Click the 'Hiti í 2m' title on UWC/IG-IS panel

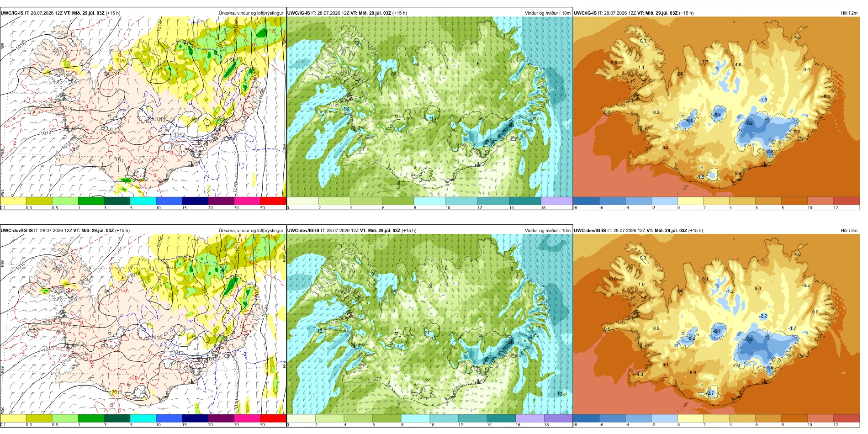[849, 13]
